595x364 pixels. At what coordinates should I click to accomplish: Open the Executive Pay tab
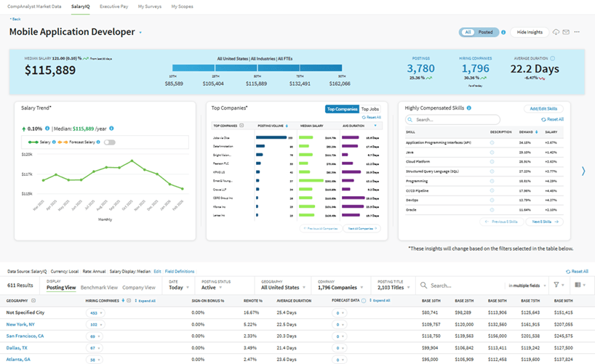coord(114,7)
